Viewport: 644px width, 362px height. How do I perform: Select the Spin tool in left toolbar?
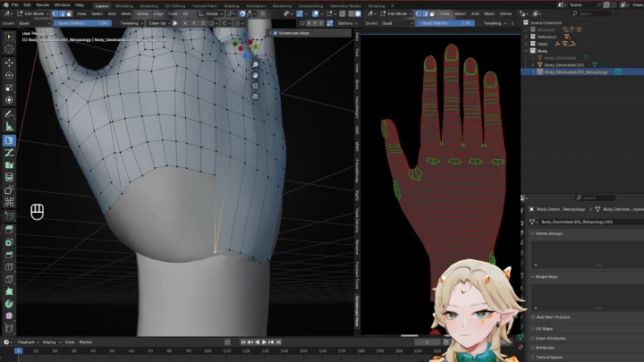9,304
